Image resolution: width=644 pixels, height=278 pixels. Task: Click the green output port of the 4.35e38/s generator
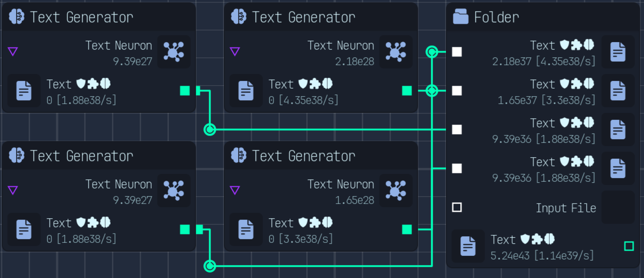[407, 91]
